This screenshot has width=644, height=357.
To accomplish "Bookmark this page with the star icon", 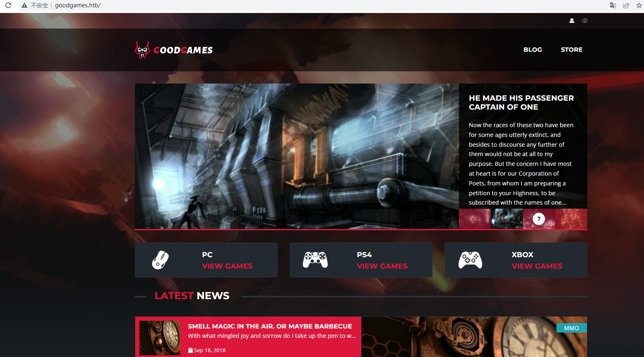I will (x=639, y=5).
